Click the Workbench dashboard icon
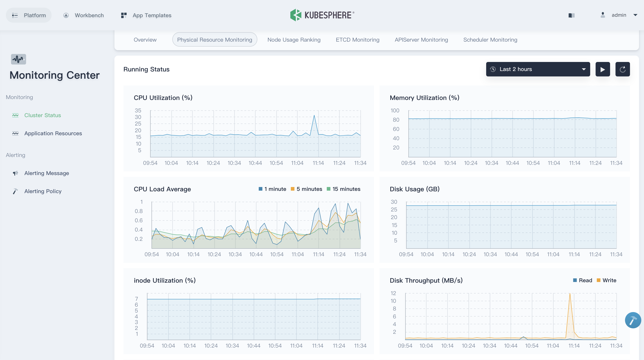644x360 pixels. (x=66, y=15)
